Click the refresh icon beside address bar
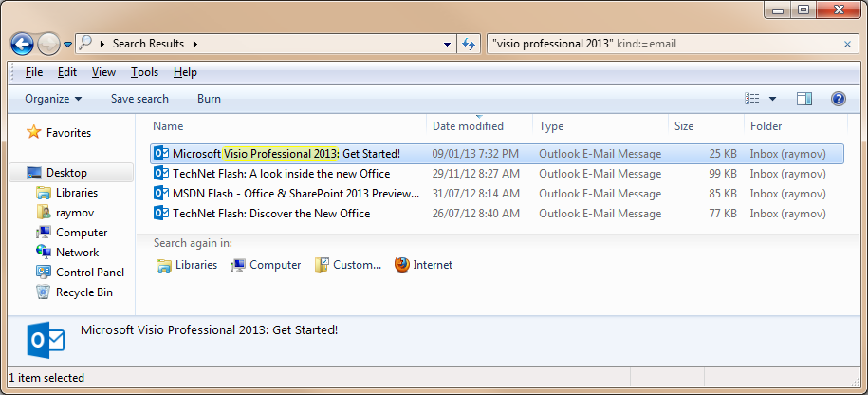The image size is (868, 395). (x=469, y=45)
